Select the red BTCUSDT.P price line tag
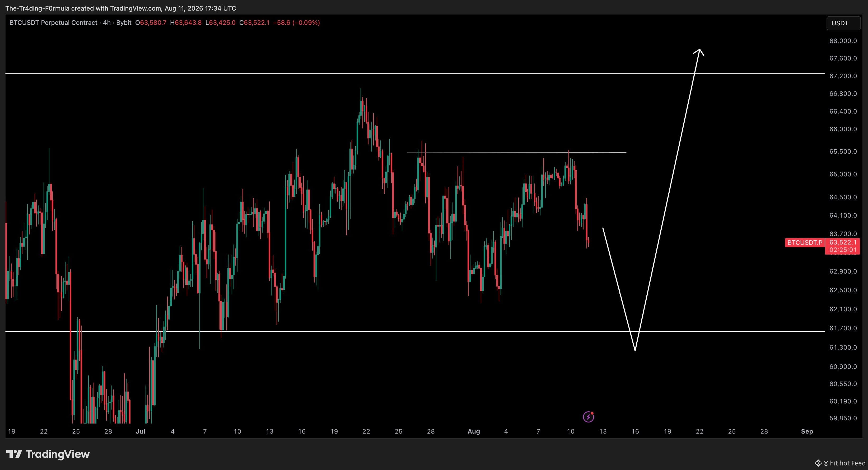The image size is (868, 470). pos(805,243)
